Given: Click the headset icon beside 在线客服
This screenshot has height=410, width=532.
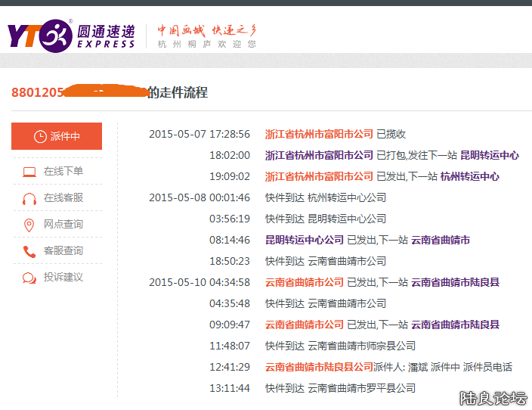Looking at the screenshot, I should [x=29, y=198].
